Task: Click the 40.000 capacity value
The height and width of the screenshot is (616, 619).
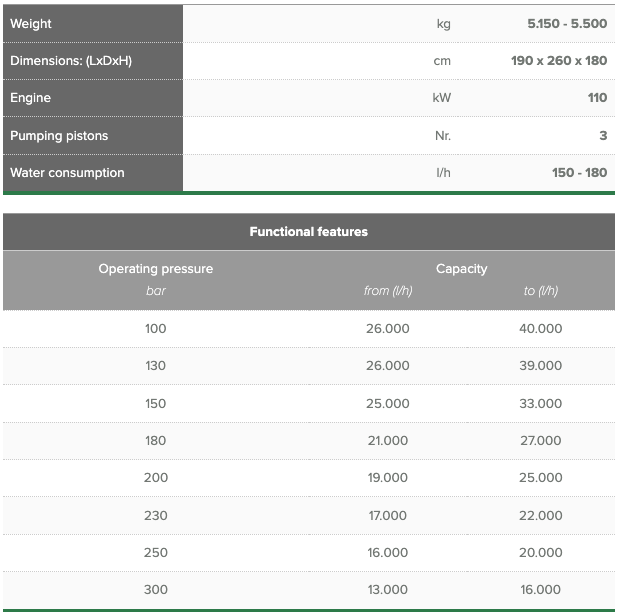Action: [540, 329]
